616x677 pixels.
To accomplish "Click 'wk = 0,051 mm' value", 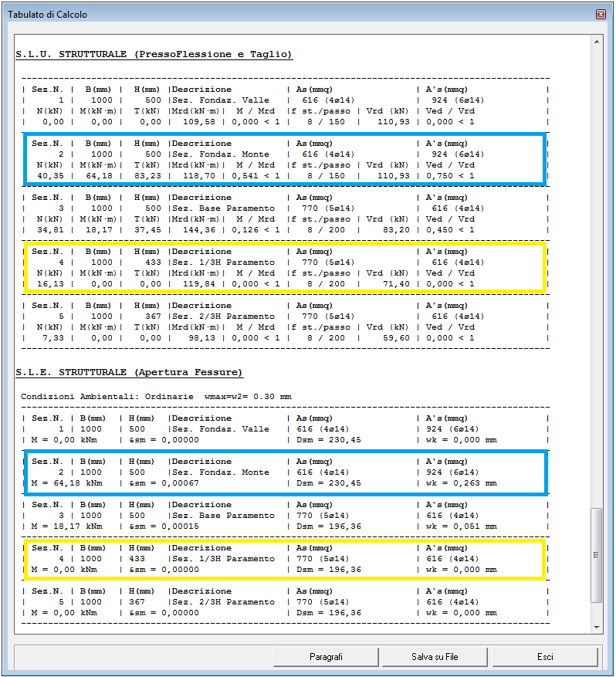I will coord(461,526).
